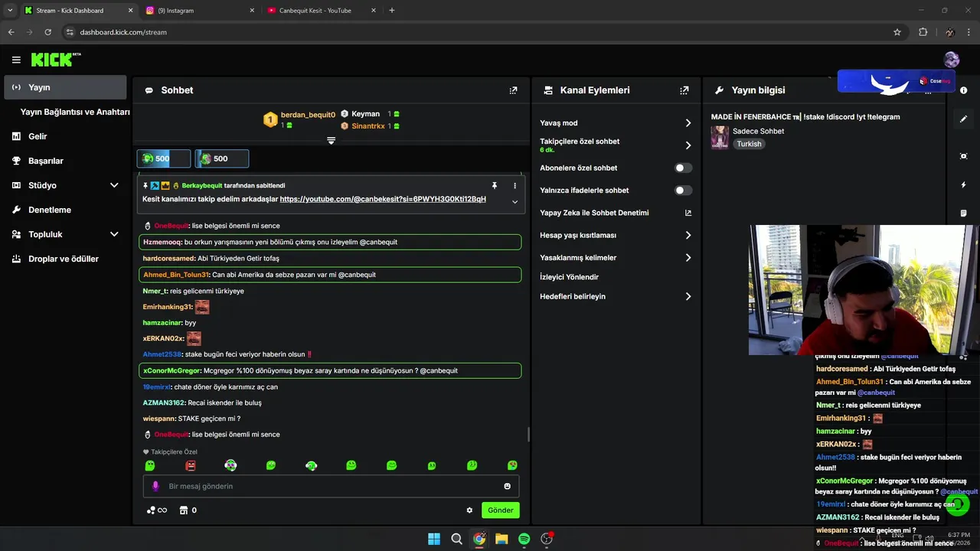Image resolution: width=980 pixels, height=551 pixels.
Task: Expand Yavaş mod settings chevron
Action: (x=688, y=123)
